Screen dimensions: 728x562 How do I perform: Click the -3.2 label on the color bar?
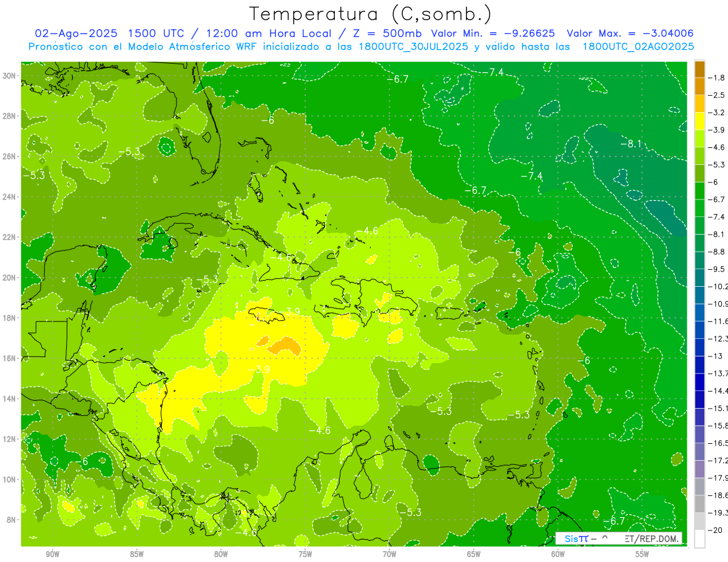716,112
